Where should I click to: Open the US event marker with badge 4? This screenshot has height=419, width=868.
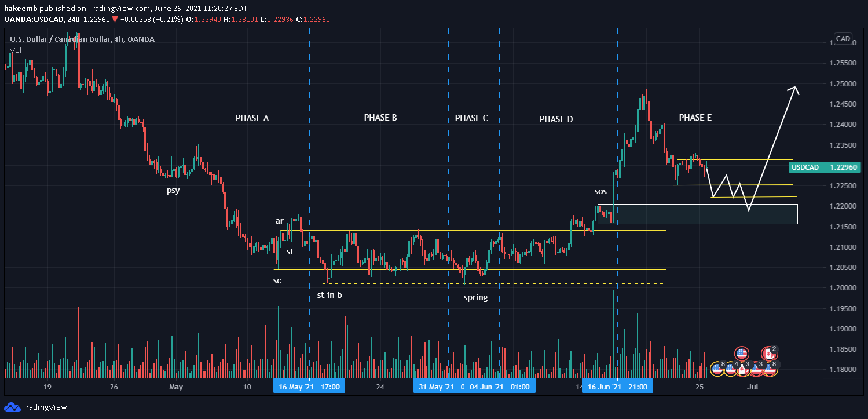(x=730, y=368)
